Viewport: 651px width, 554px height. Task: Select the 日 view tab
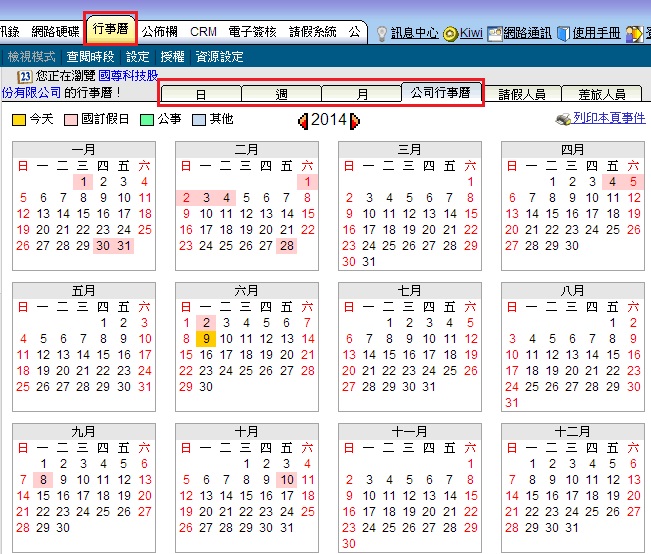click(x=201, y=94)
